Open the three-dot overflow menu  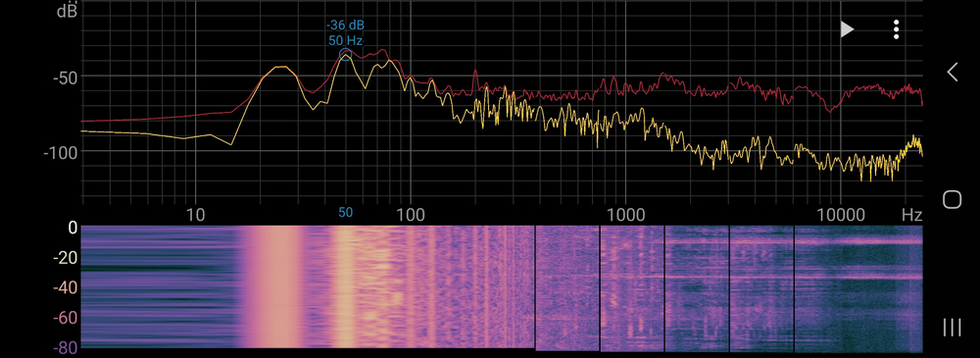click(x=897, y=29)
